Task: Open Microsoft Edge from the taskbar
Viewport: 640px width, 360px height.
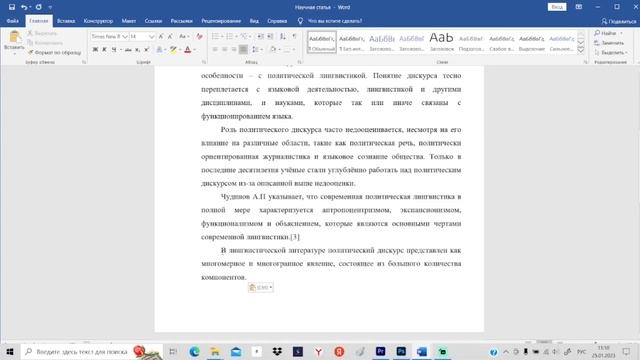Action: (x=194, y=351)
